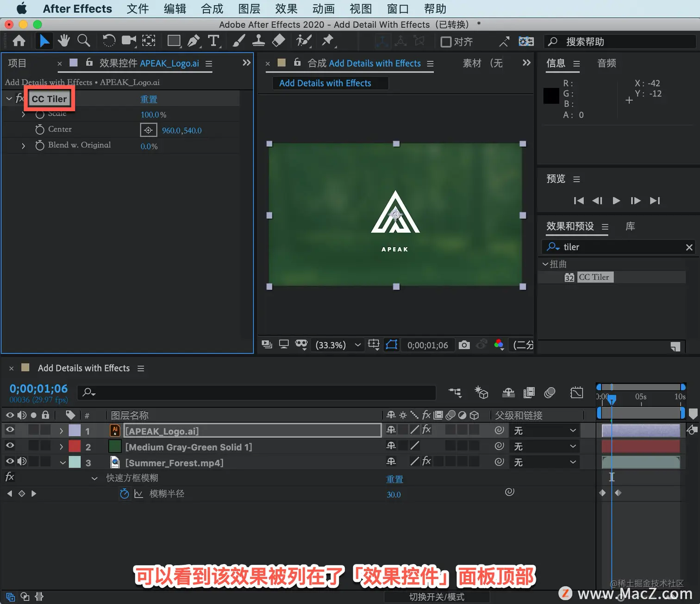Screen dimensions: 700x604
Task: Click the black color swatch in 信息 panel
Action: (551, 96)
